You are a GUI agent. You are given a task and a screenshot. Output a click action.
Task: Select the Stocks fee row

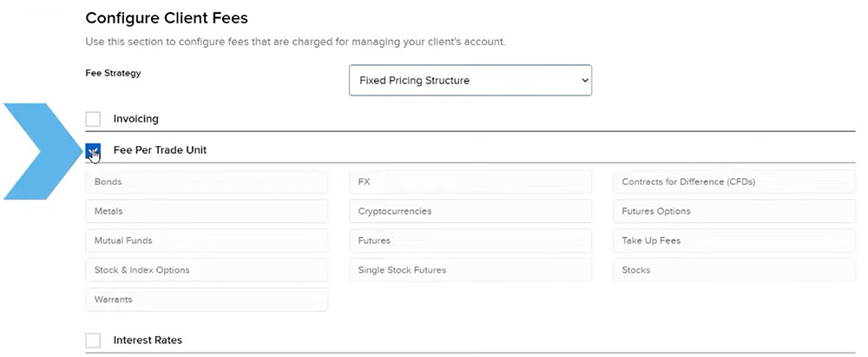click(x=734, y=270)
